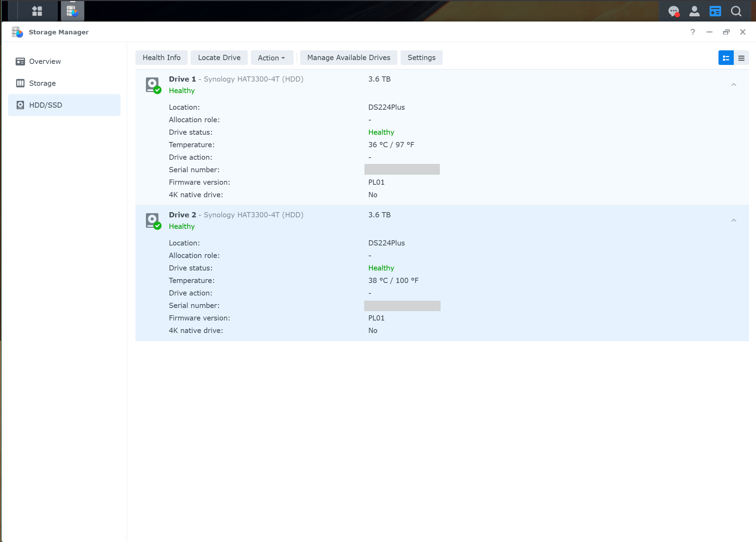
Task: Click the Health Info button
Action: point(162,58)
